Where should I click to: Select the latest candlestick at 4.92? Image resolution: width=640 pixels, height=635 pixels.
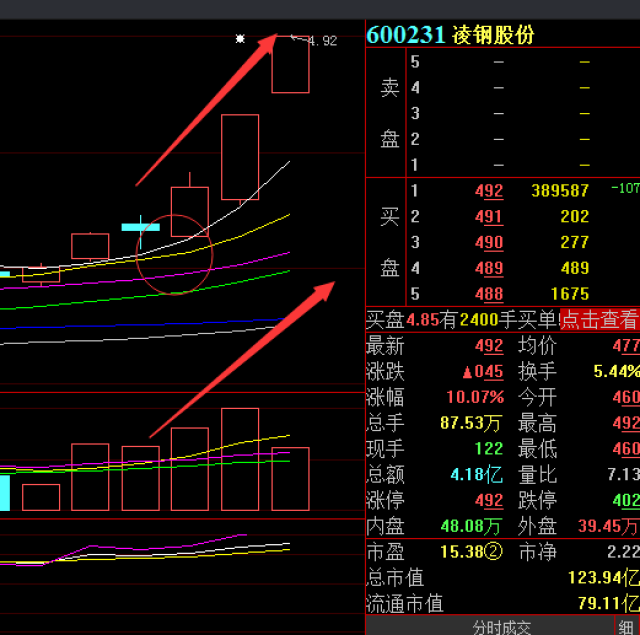291,64
